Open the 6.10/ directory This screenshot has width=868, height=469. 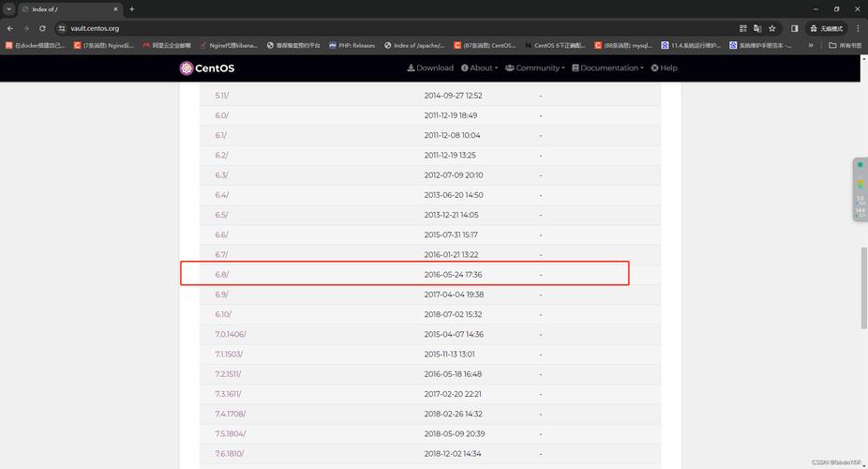click(x=223, y=314)
